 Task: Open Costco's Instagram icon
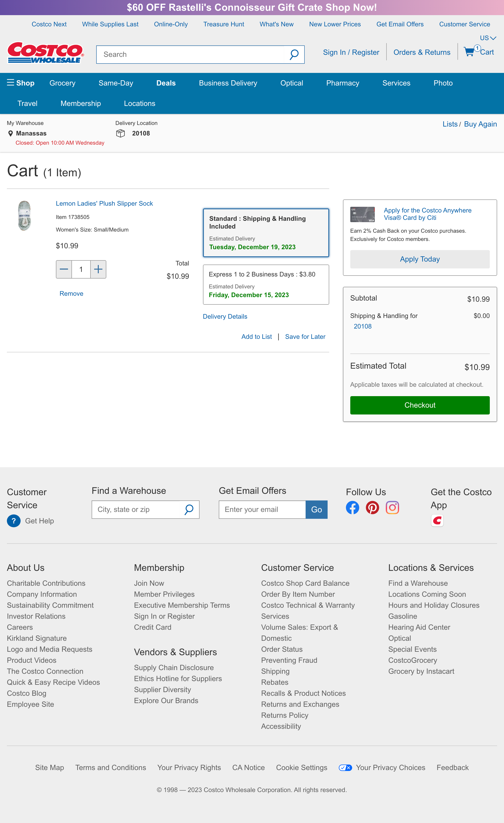[392, 507]
